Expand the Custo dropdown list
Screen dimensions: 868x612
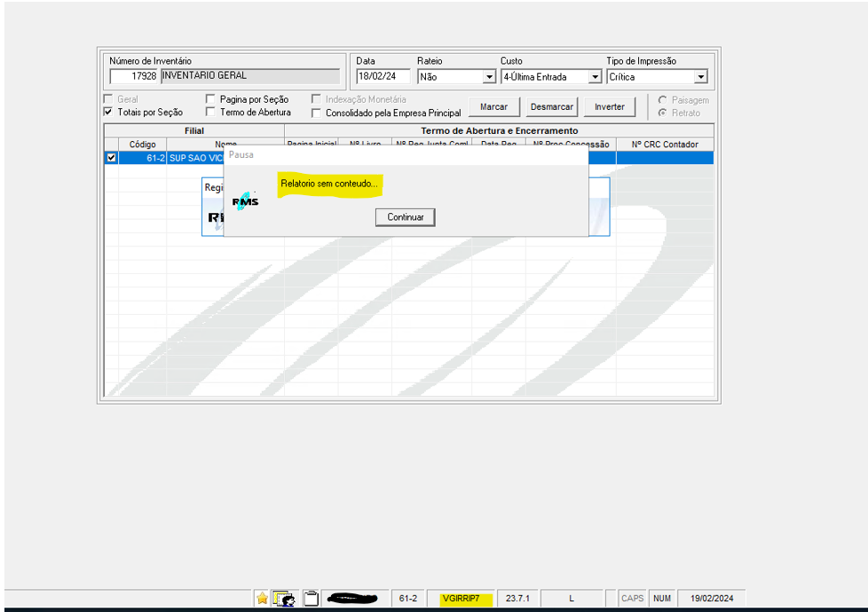(x=595, y=77)
